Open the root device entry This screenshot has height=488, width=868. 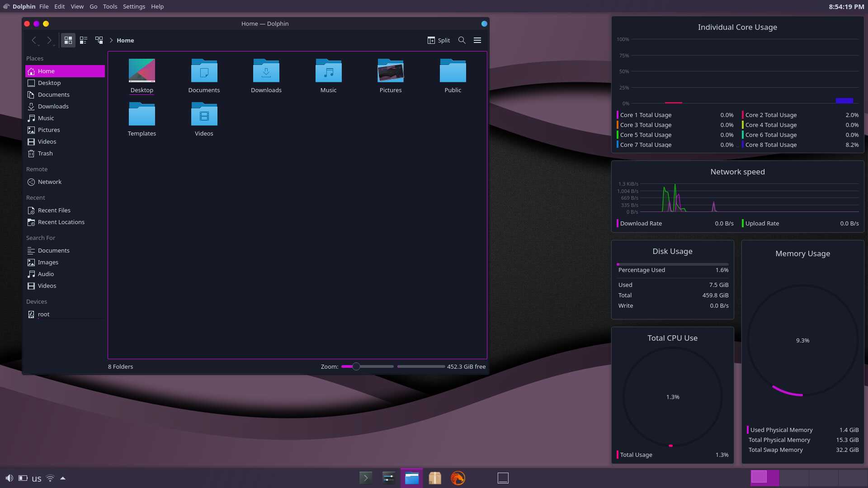click(x=43, y=314)
